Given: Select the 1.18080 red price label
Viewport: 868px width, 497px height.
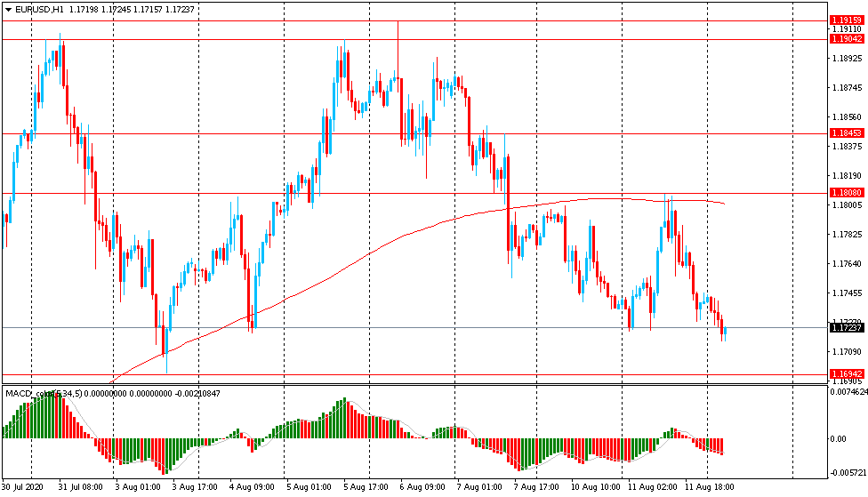Looking at the screenshot, I should point(847,193).
